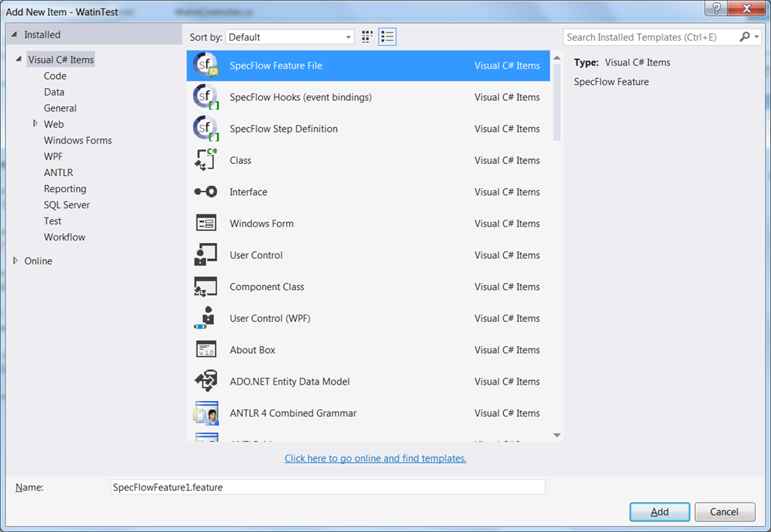This screenshot has height=532, width=771.
Task: Collapse the Installed section
Action: tap(14, 35)
